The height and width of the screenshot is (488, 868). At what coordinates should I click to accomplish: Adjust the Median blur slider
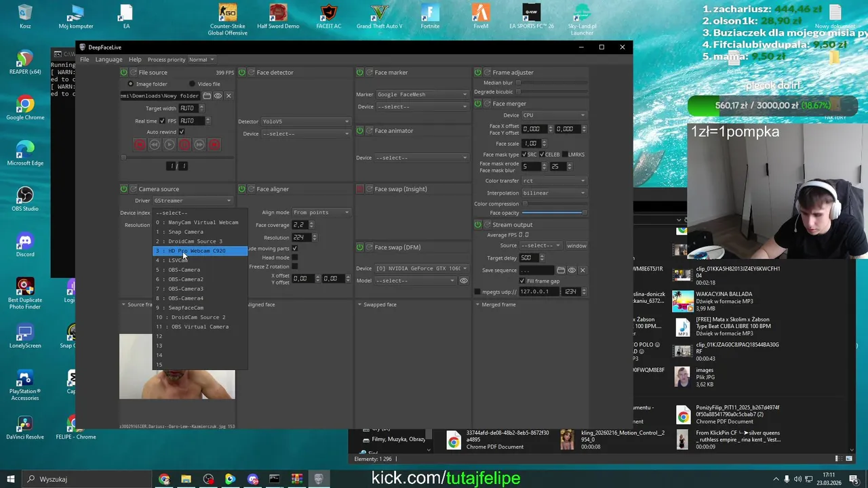pyautogui.click(x=552, y=83)
